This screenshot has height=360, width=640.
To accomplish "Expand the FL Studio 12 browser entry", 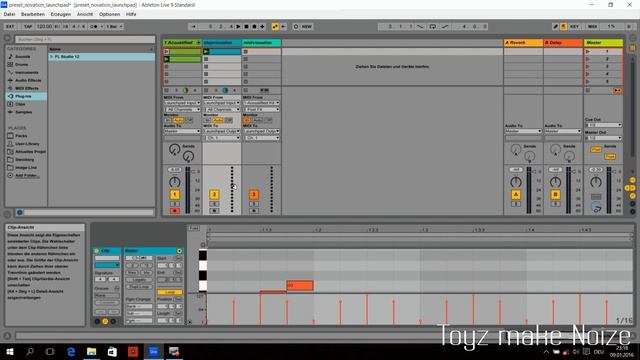I will (x=51, y=57).
